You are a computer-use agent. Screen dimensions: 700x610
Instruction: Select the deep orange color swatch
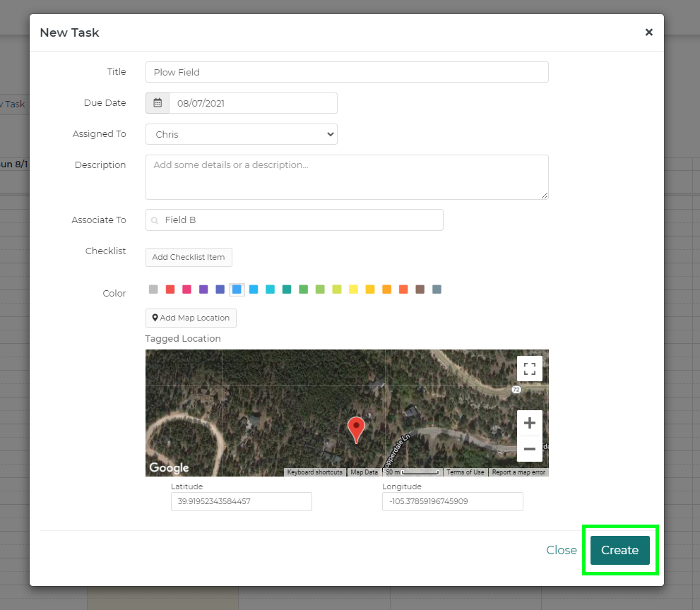point(403,289)
